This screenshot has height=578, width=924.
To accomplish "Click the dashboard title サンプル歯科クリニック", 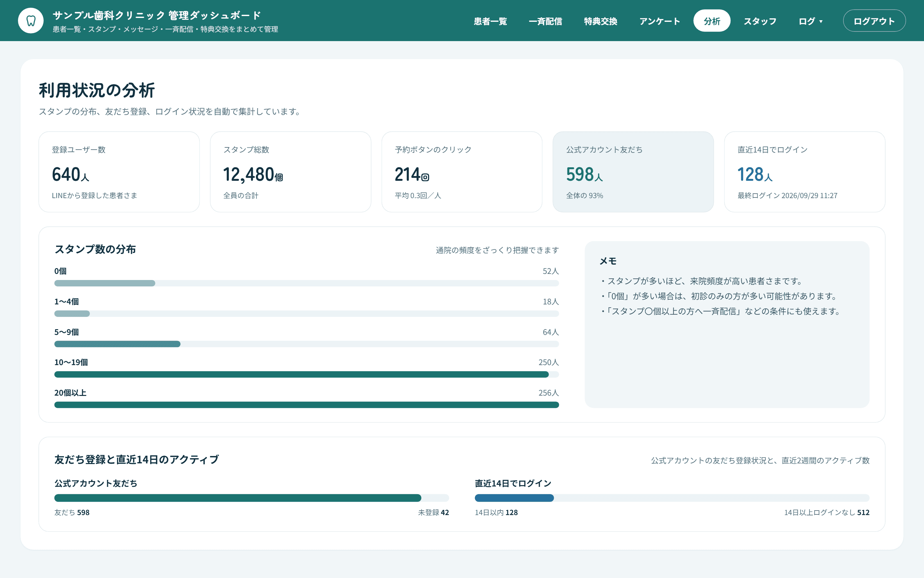I will pos(157,15).
